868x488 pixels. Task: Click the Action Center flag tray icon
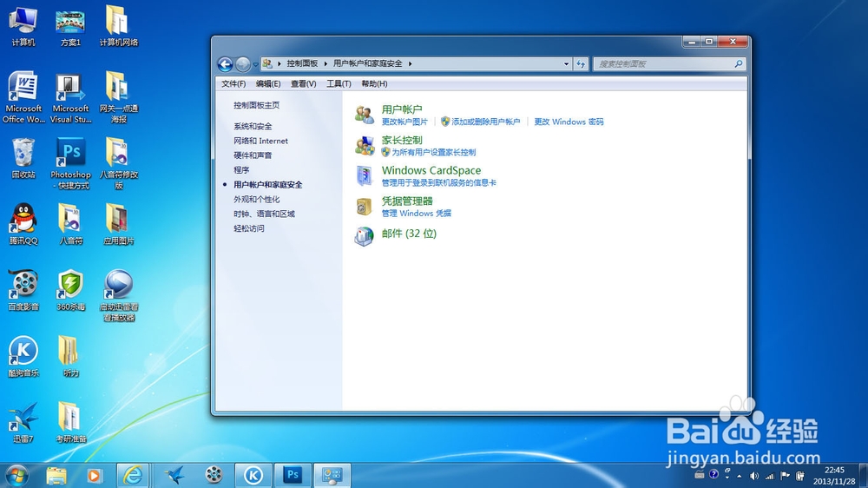pos(785,476)
